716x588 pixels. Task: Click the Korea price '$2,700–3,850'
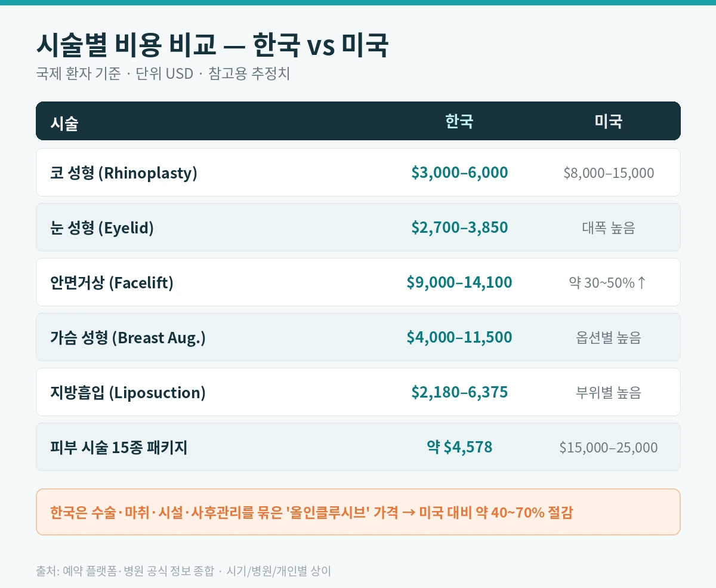coord(459,227)
